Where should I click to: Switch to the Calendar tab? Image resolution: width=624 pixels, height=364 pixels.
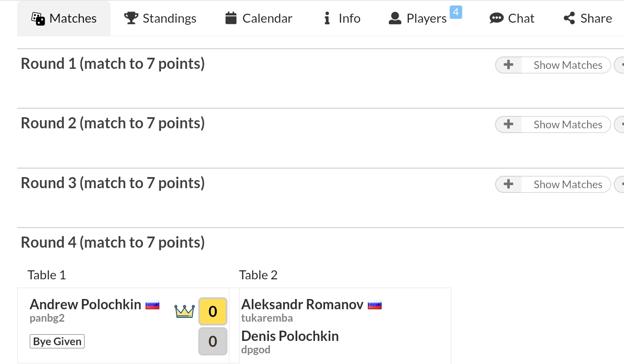(x=259, y=18)
